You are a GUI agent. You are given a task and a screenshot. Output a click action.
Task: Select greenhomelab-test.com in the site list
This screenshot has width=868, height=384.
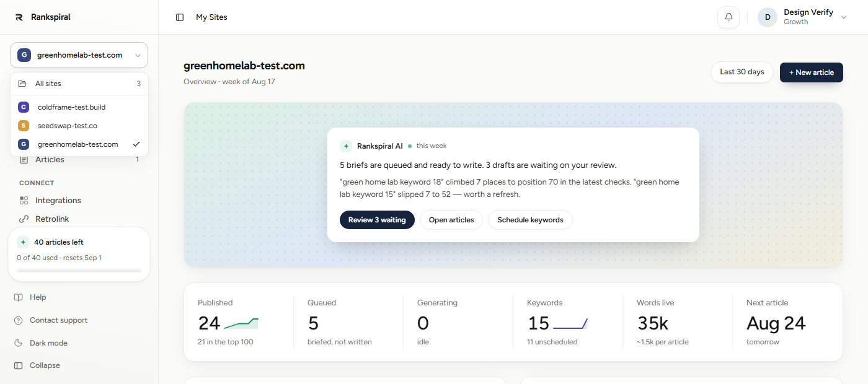tap(79, 144)
